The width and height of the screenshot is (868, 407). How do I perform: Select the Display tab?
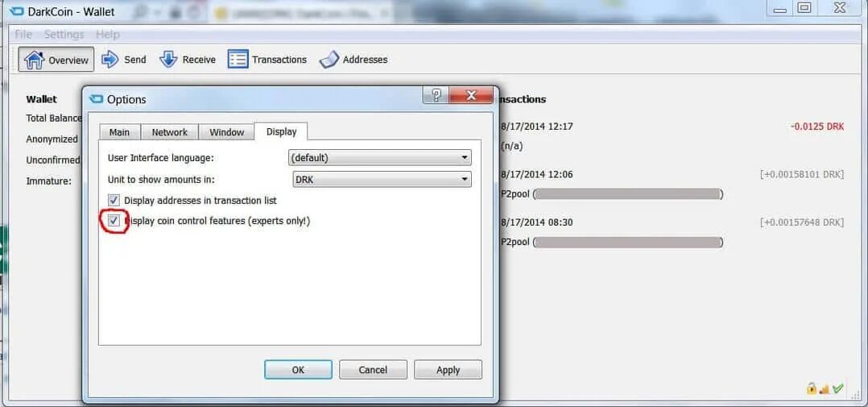click(x=281, y=131)
